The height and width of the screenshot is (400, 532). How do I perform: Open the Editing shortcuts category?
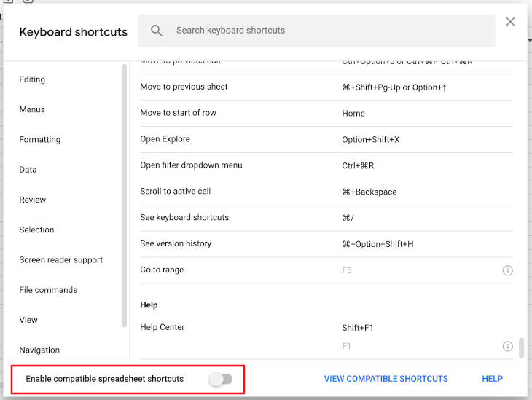[32, 79]
